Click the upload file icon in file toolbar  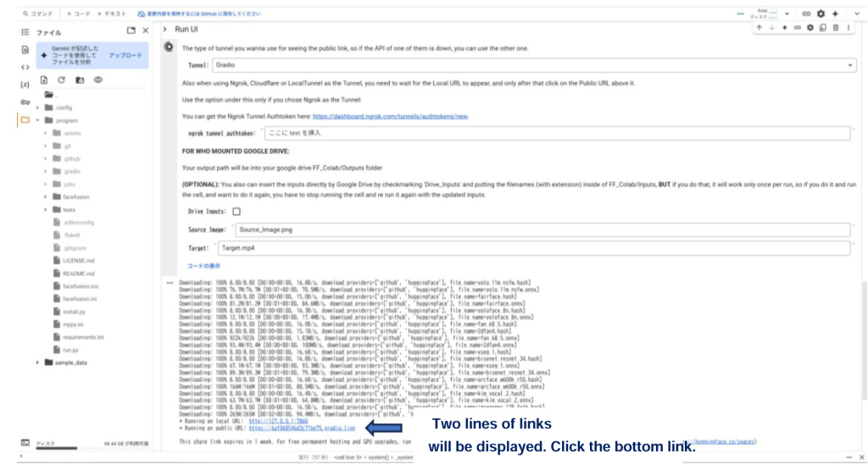44,80
